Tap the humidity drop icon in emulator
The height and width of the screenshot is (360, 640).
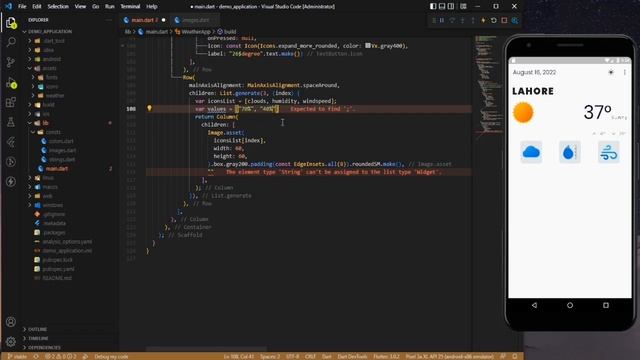tap(569, 152)
